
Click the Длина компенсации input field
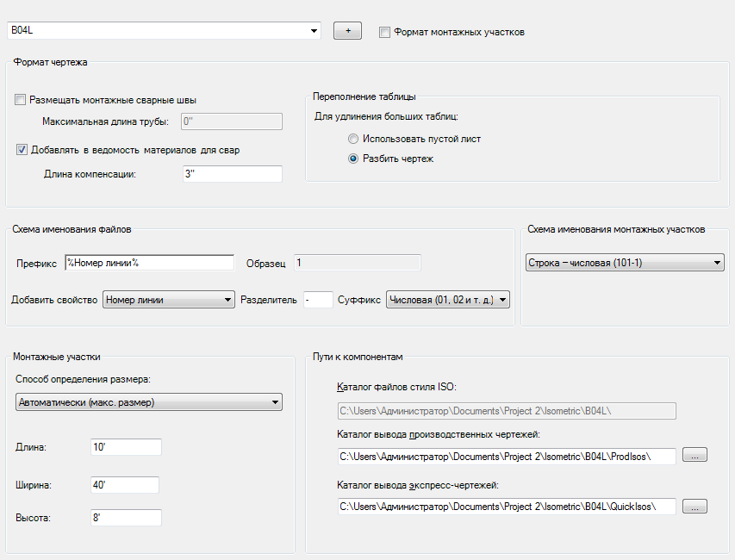point(232,174)
